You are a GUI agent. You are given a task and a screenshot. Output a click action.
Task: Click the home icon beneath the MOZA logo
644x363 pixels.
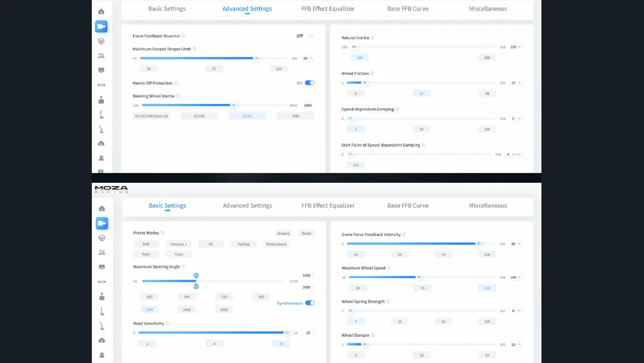[x=101, y=208]
